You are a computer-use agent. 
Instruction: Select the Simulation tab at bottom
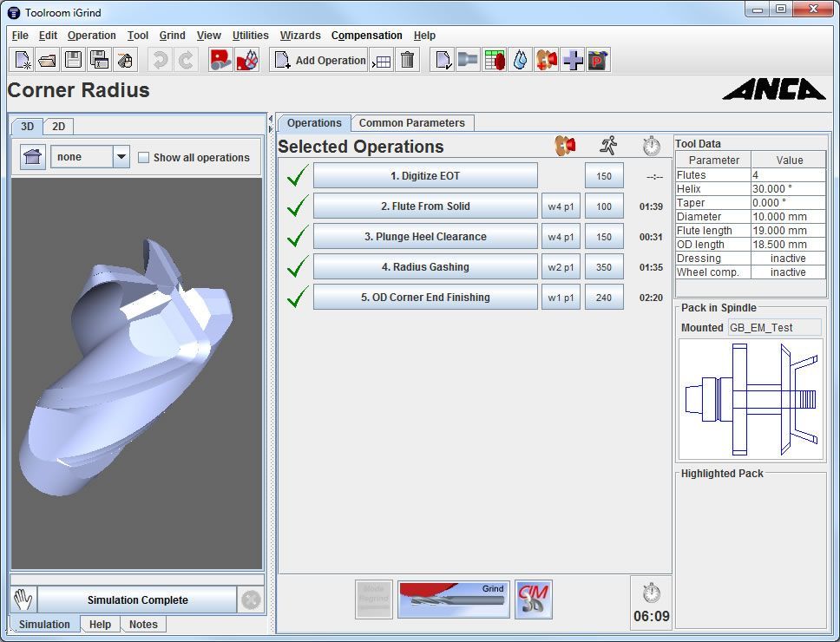(x=44, y=625)
